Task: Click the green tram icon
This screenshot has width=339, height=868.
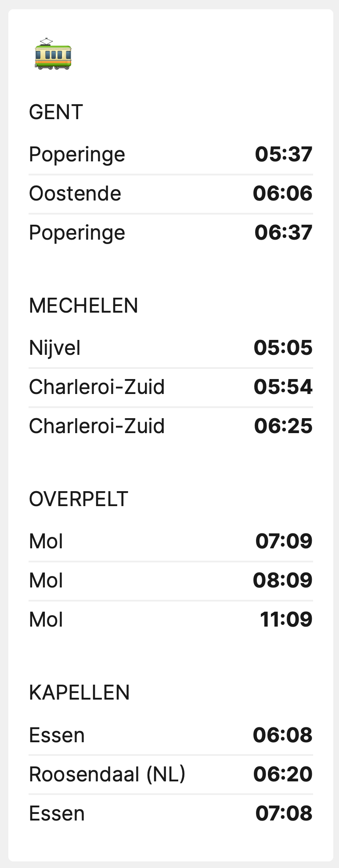Action: point(53,55)
